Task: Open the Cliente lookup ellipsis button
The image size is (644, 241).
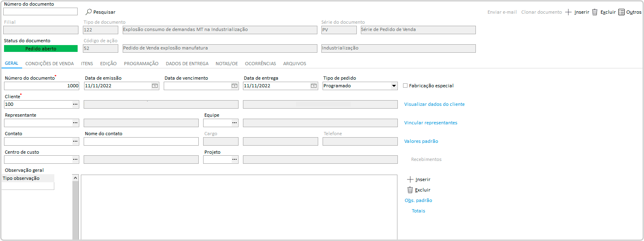Action: click(x=75, y=104)
